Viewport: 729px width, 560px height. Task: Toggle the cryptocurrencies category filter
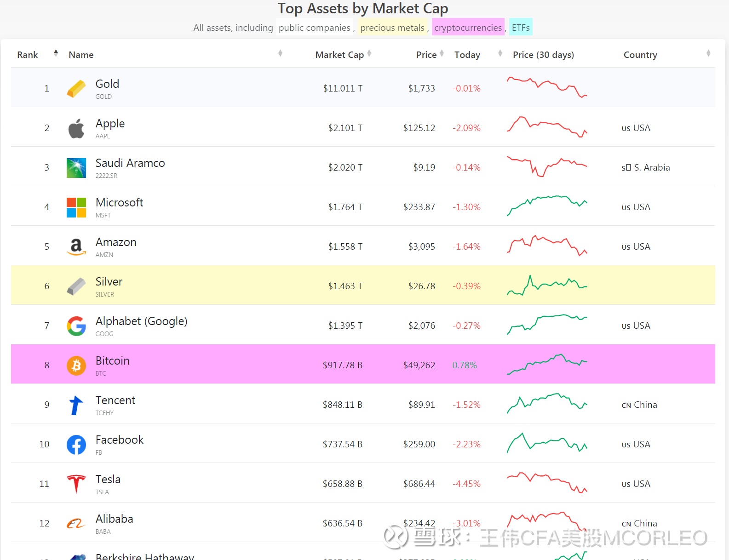pyautogui.click(x=468, y=28)
